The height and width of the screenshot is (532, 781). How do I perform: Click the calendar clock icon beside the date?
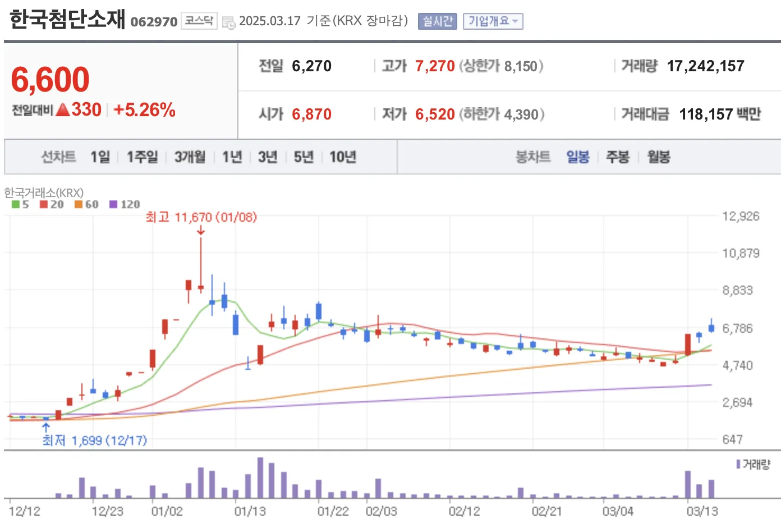[x=228, y=22]
